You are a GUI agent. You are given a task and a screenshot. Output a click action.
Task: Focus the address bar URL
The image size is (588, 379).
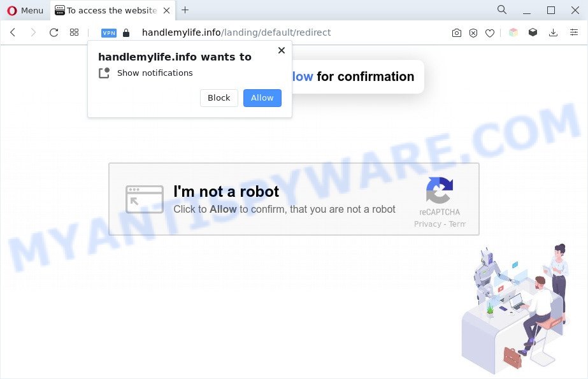point(236,32)
